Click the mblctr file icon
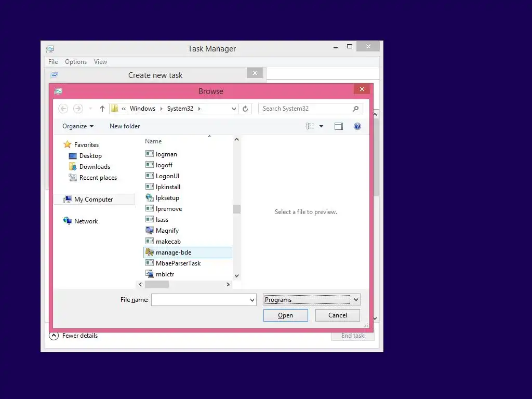Screen dimensions: 532x399 (149, 274)
